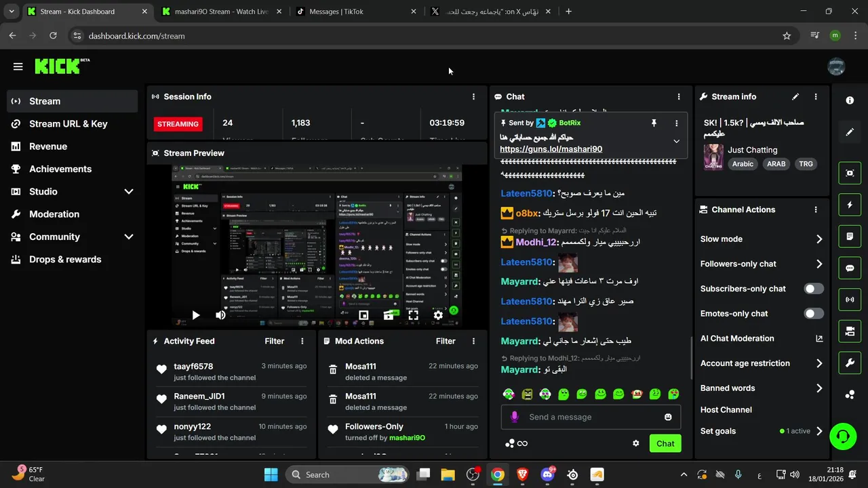This screenshot has height=488, width=868.
Task: Open the guns.lol/mashari90 link
Action: pyautogui.click(x=551, y=149)
